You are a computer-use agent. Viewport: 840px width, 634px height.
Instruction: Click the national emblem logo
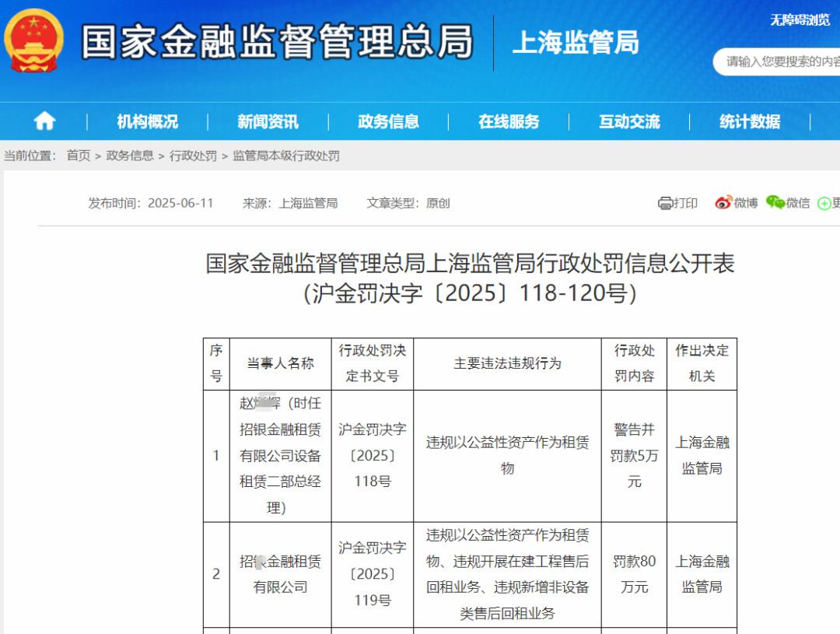pyautogui.click(x=33, y=40)
